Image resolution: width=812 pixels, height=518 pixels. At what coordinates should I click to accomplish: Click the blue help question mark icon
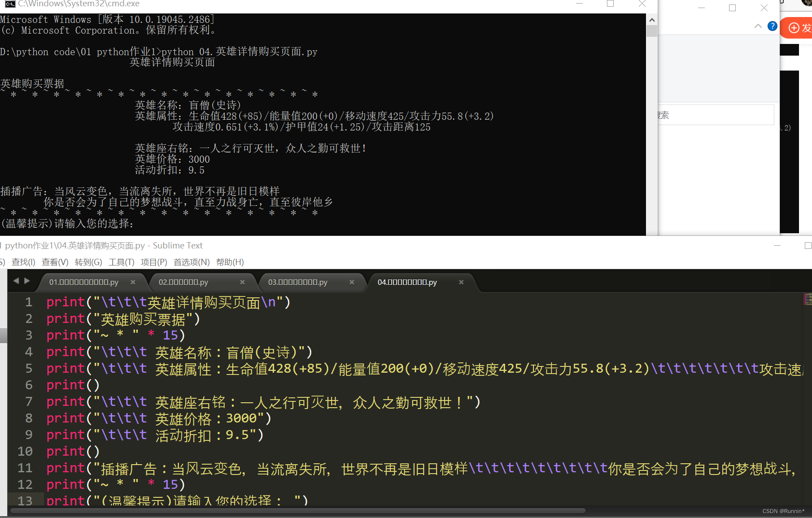click(772, 26)
